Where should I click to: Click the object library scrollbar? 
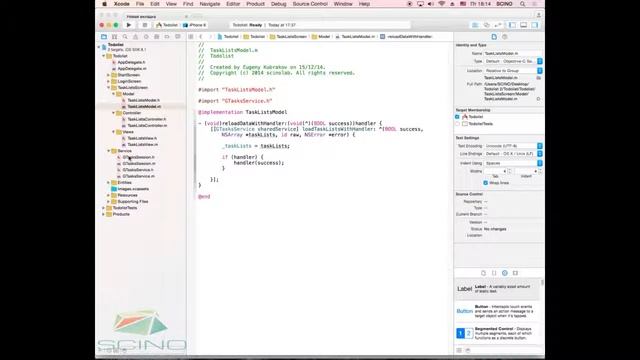click(x=542, y=282)
